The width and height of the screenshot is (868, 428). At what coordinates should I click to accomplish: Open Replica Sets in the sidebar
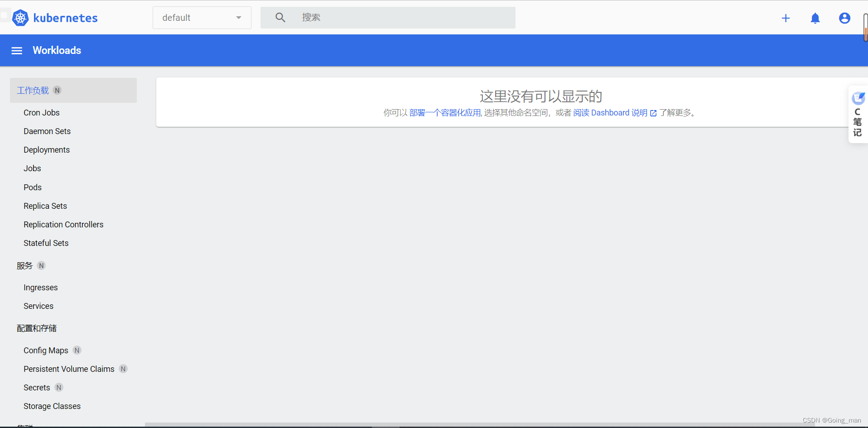(x=45, y=206)
